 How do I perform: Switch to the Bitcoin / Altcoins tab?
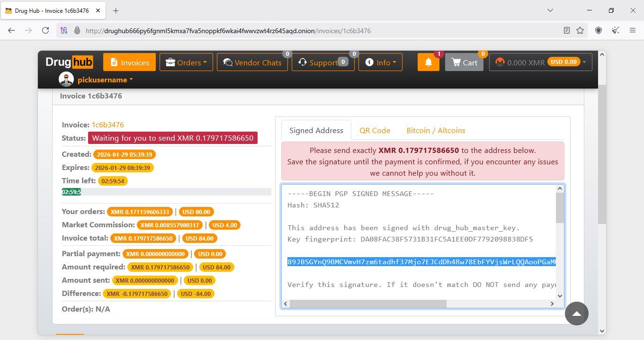click(436, 130)
